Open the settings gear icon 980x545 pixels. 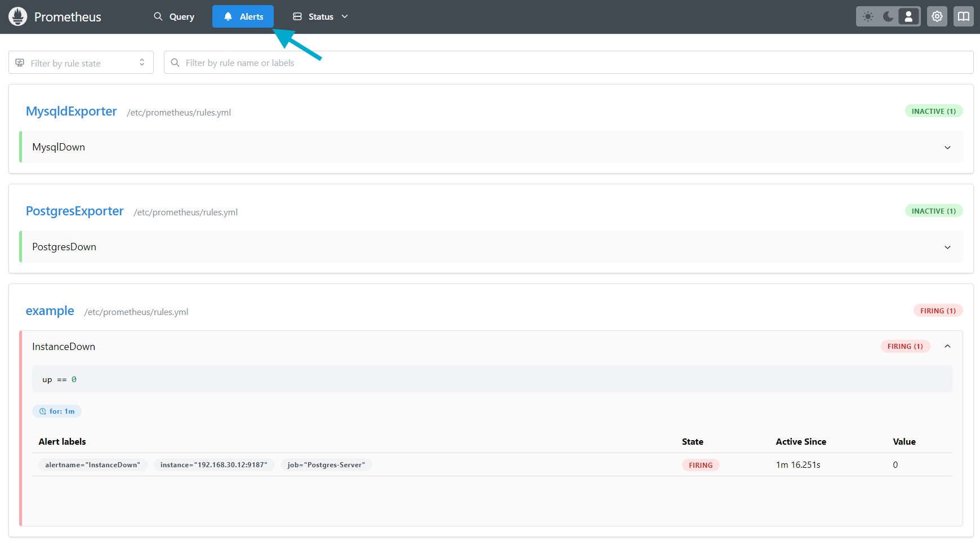pyautogui.click(x=937, y=16)
